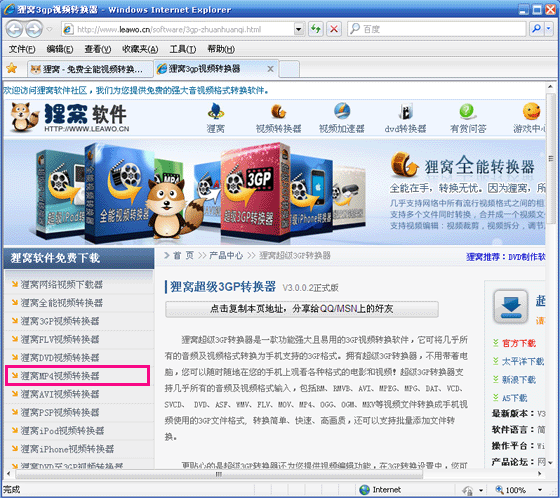Open the 产品中心 breadcrumb link
Image resolution: width=560 pixels, height=498 pixels.
point(226,255)
